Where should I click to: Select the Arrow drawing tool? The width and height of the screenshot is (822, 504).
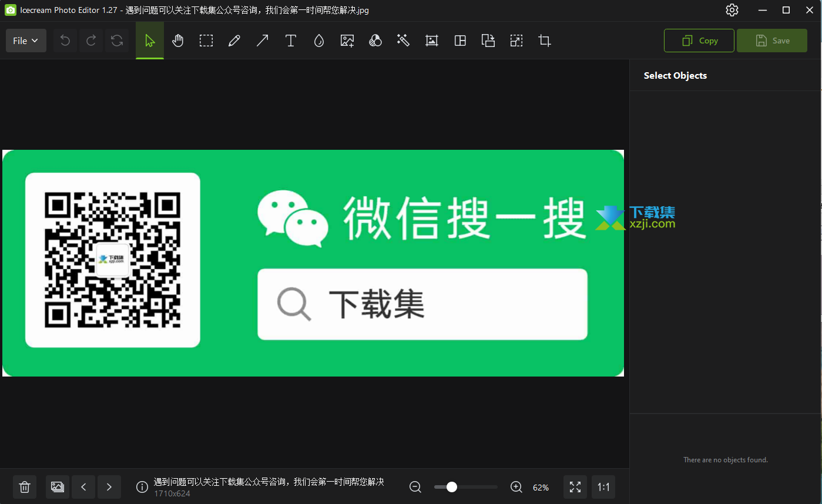[263, 41]
